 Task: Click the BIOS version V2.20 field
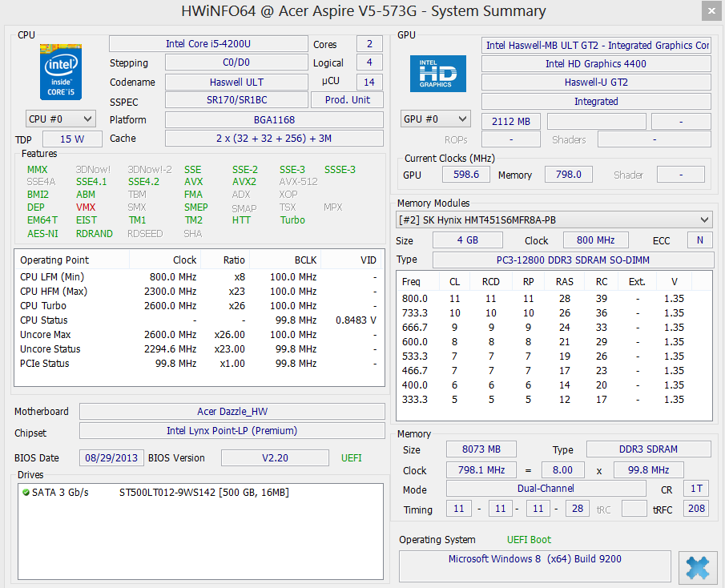pyautogui.click(x=275, y=458)
